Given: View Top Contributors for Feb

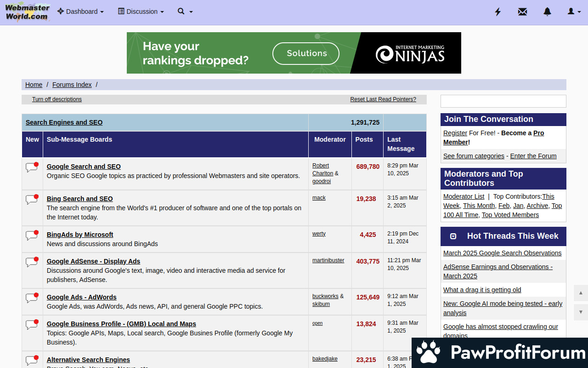Looking at the screenshot, I should click(x=504, y=206).
